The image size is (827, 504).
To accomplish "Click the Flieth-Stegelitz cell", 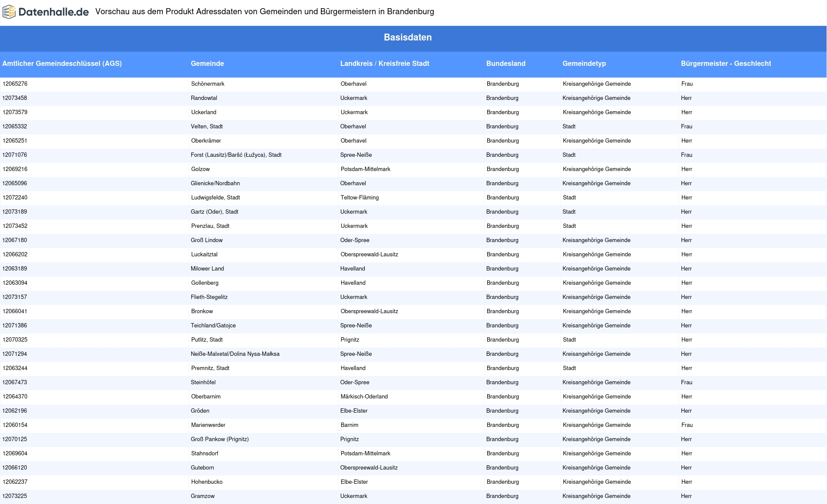I will coord(209,297).
